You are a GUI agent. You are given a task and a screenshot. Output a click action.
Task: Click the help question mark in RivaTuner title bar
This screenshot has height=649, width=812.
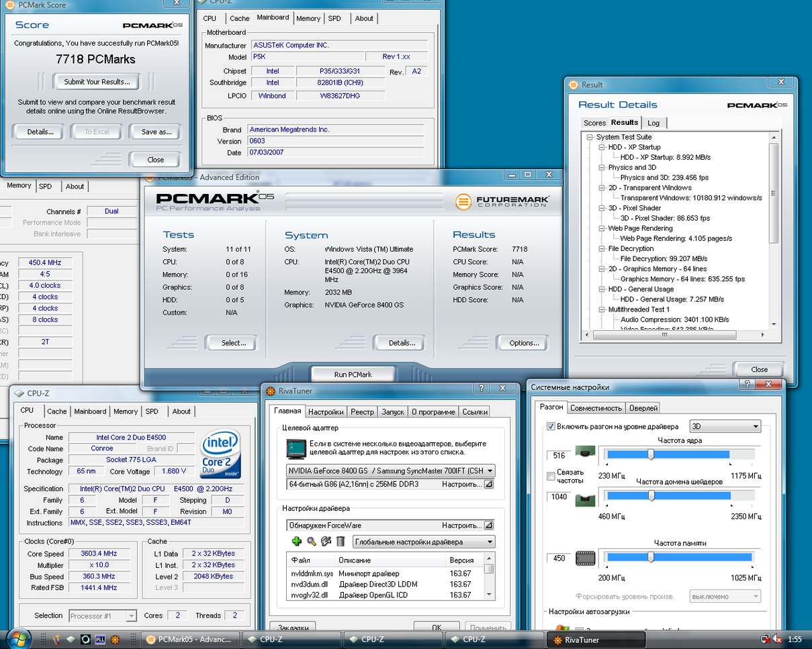pos(481,389)
